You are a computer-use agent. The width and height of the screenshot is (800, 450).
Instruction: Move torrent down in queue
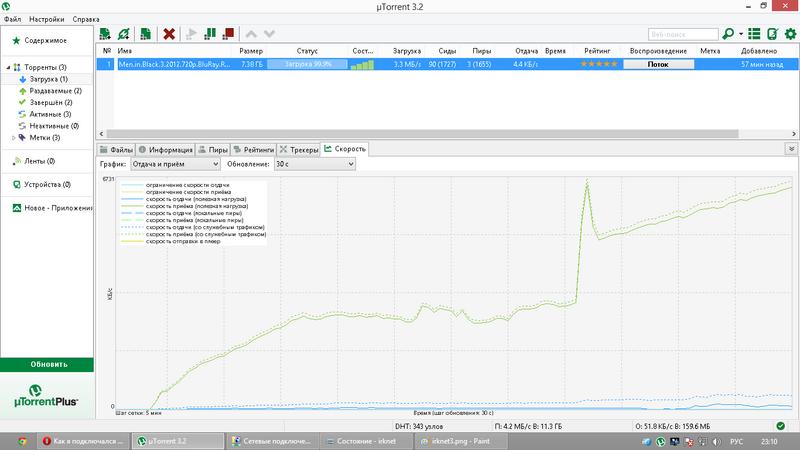pyautogui.click(x=269, y=34)
